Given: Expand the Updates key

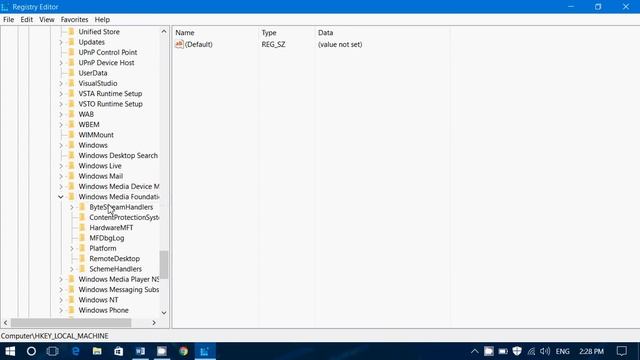Looking at the screenshot, I should click(61, 42).
